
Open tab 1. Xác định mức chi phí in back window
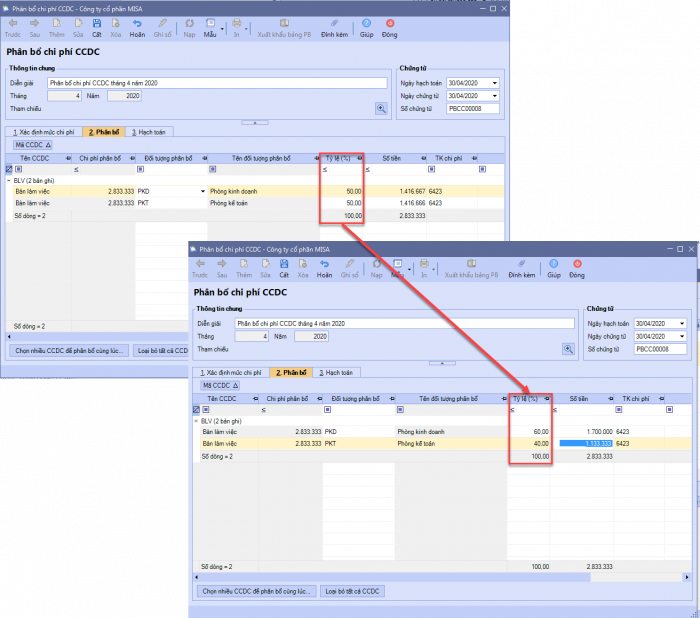click(x=43, y=131)
